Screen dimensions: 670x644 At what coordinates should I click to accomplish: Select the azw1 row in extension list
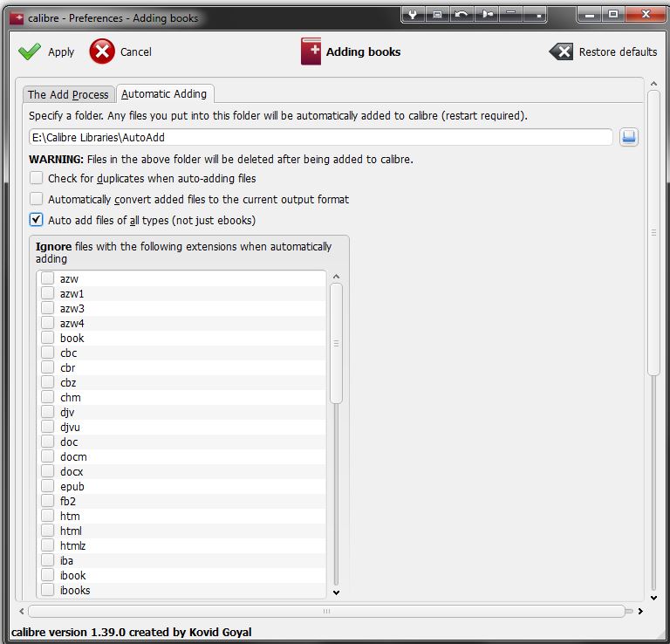181,293
